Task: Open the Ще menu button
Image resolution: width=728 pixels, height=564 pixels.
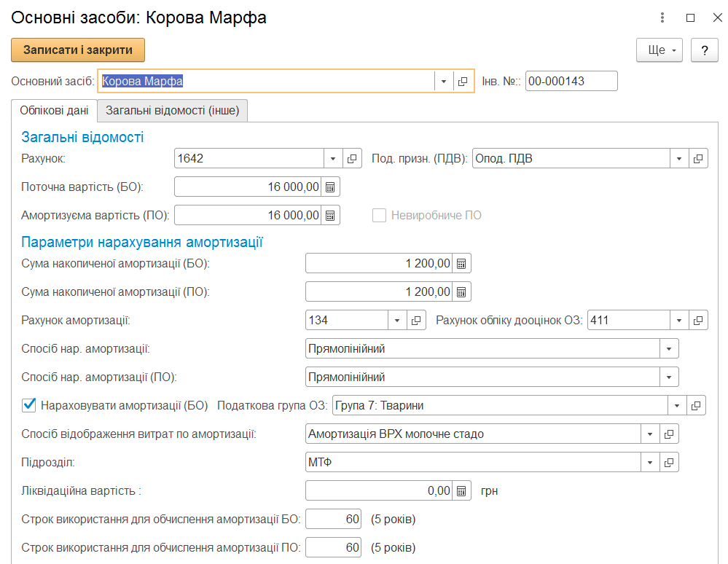Action: coord(659,50)
